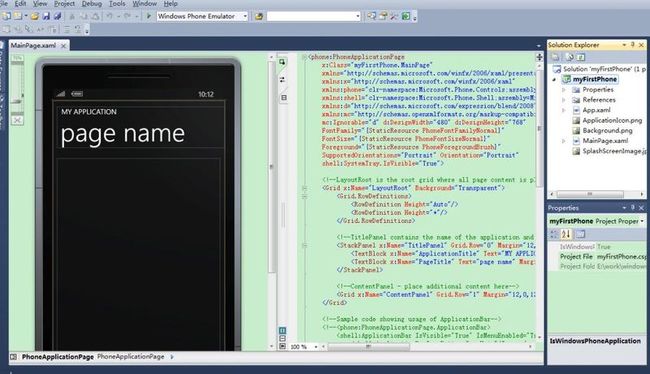This screenshot has width=650, height=374.
Task: Click XAML editor horizontal scrollbar thumb
Action: click(x=369, y=347)
